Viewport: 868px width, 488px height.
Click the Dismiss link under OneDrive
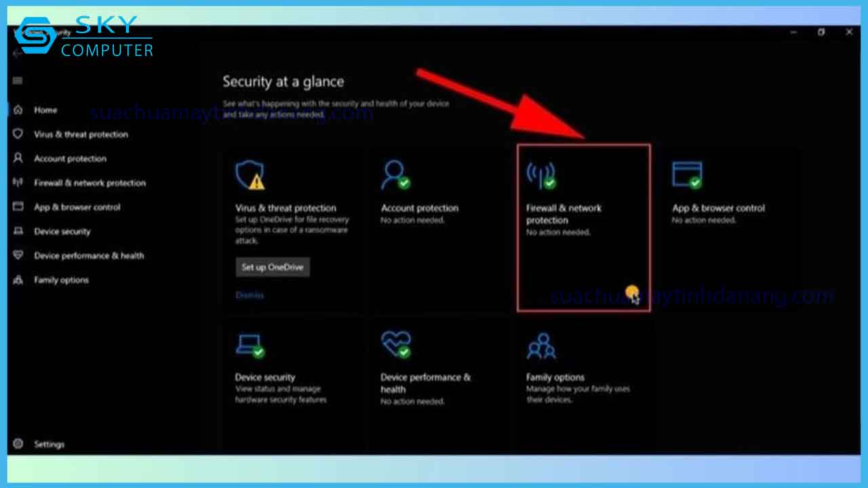click(250, 296)
